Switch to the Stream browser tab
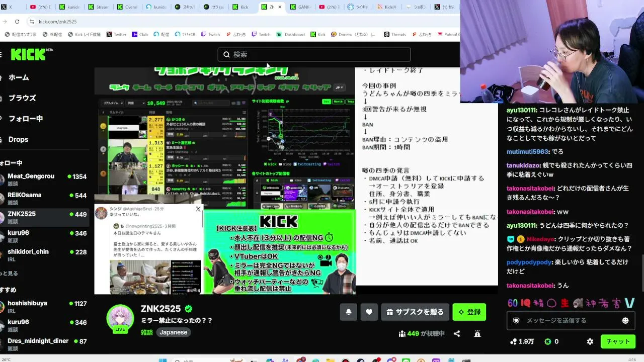Screen dimensions: 644x362 click(x=98, y=7)
